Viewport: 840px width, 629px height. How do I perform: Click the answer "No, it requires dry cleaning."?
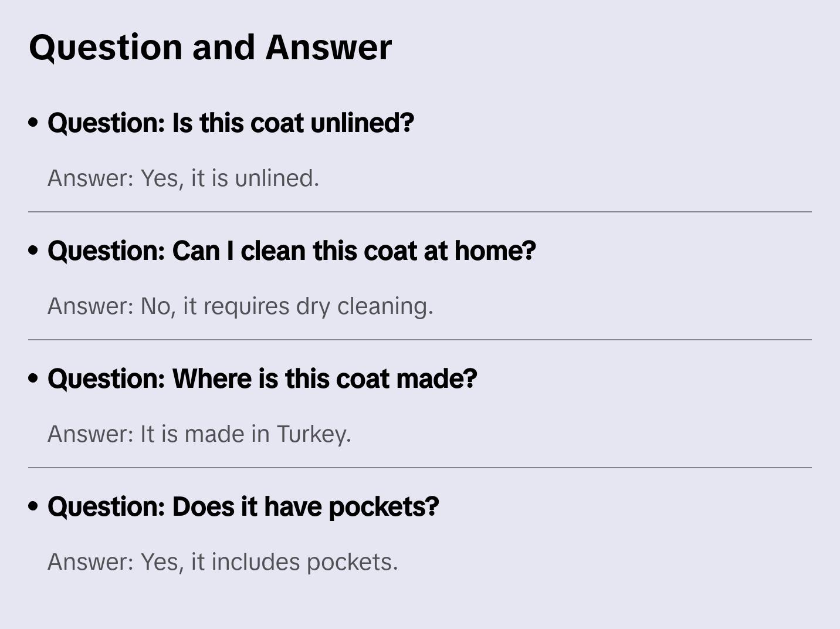tap(240, 306)
